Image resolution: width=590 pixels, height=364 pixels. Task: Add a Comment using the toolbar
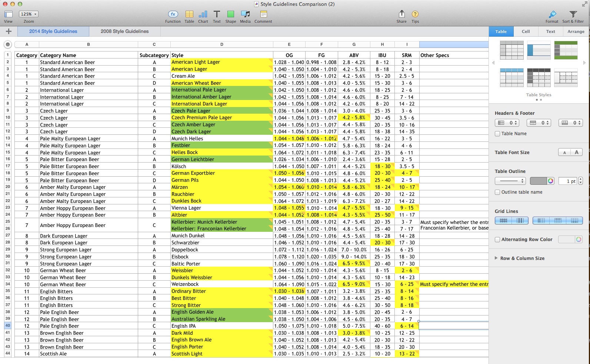(263, 14)
